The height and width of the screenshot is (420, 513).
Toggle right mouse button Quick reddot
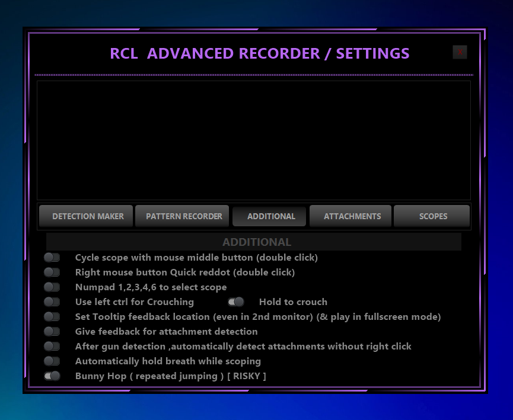click(x=52, y=272)
